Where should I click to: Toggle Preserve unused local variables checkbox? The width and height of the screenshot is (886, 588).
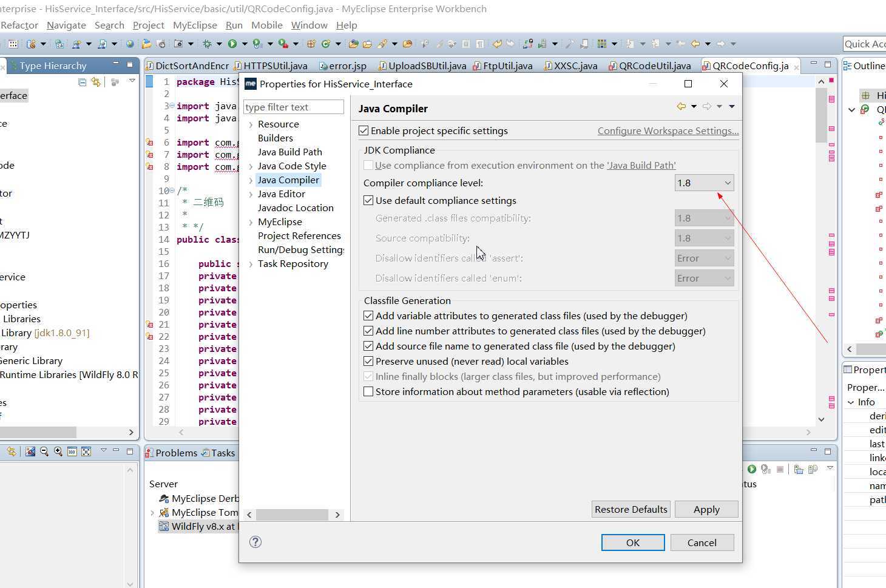[x=368, y=361]
